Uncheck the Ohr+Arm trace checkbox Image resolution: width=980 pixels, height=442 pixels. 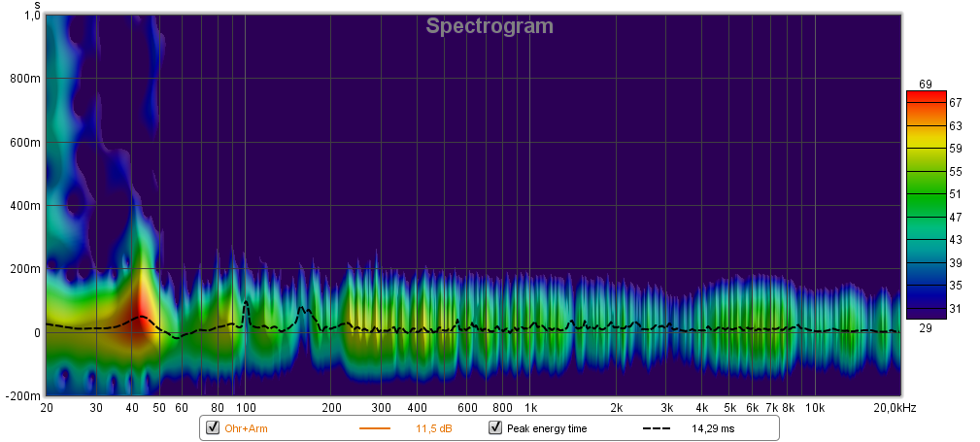[212, 428]
